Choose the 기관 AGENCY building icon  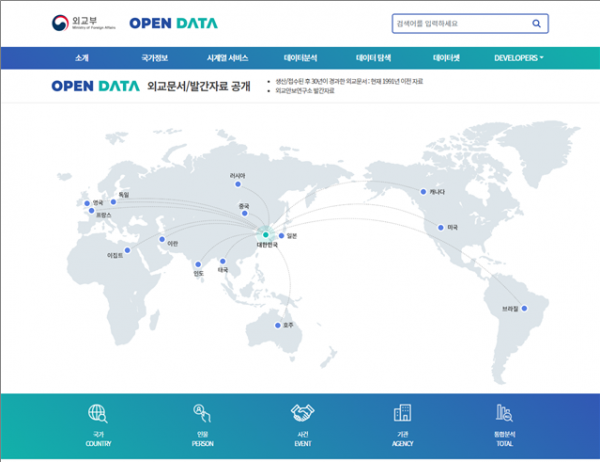(403, 414)
